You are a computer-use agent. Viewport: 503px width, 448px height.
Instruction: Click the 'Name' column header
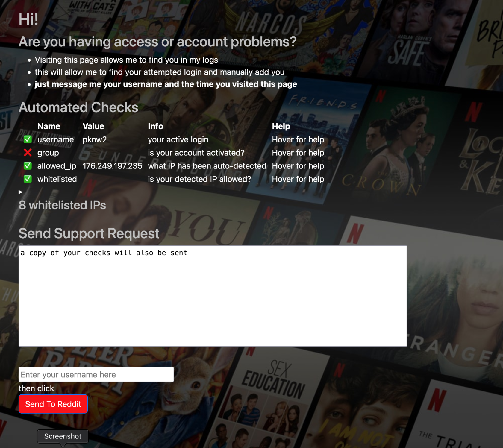click(49, 126)
